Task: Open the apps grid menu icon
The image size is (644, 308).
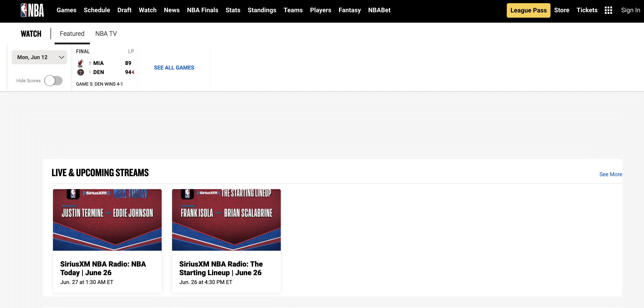Action: tap(608, 10)
